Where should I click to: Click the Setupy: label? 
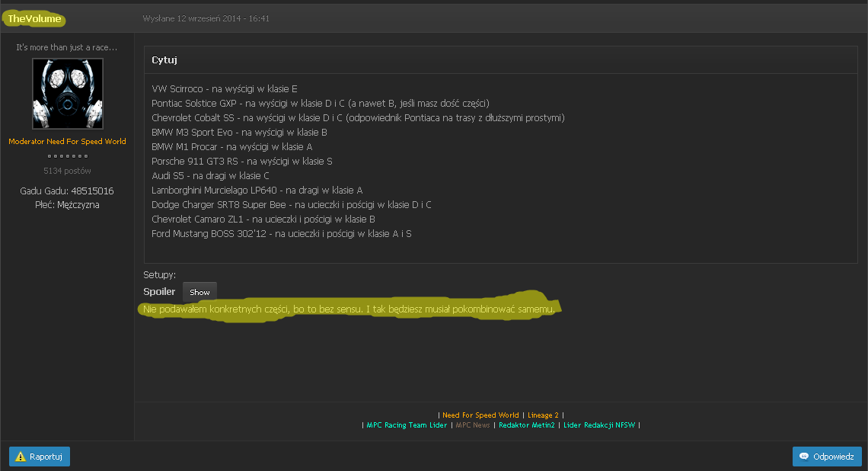(x=159, y=275)
